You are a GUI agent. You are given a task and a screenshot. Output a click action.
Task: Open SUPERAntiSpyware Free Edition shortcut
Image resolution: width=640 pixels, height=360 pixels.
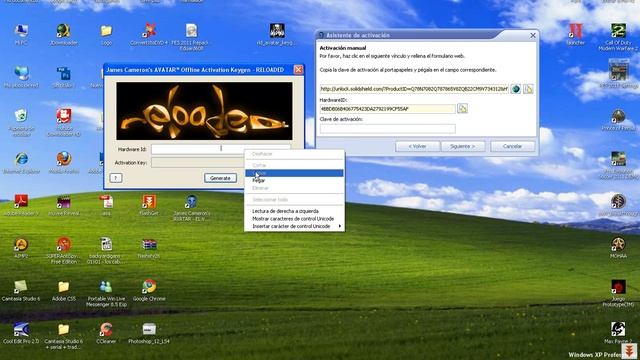point(64,250)
